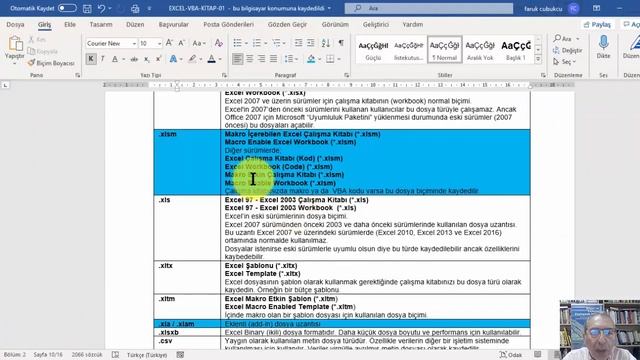Open the Yazı Tipi dialog launcher
640x360 pixels.
[x=224, y=75]
